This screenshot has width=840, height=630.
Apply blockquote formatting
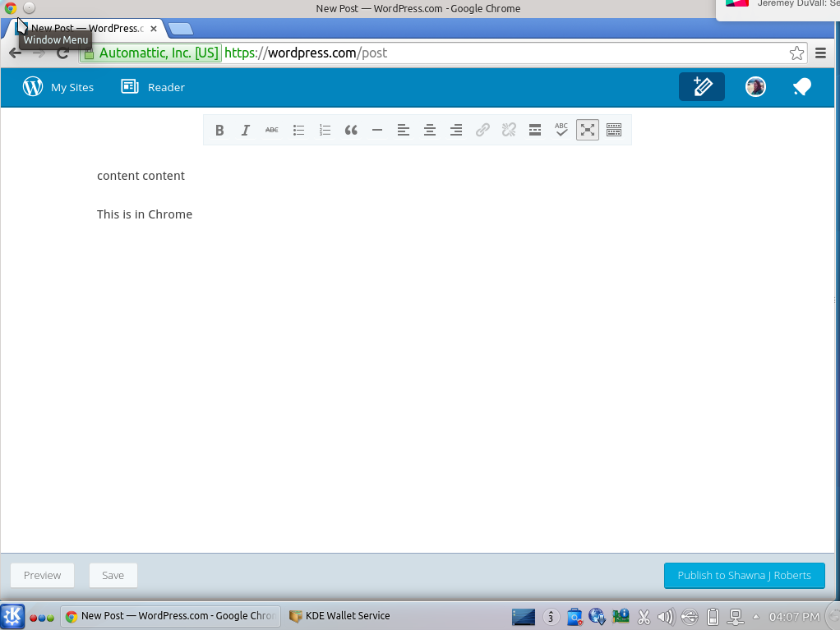(351, 130)
